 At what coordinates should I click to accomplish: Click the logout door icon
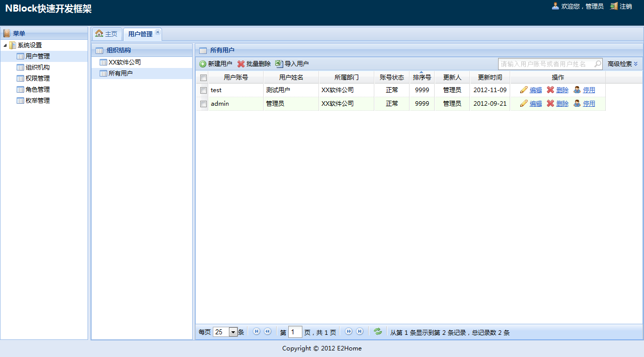point(614,6)
